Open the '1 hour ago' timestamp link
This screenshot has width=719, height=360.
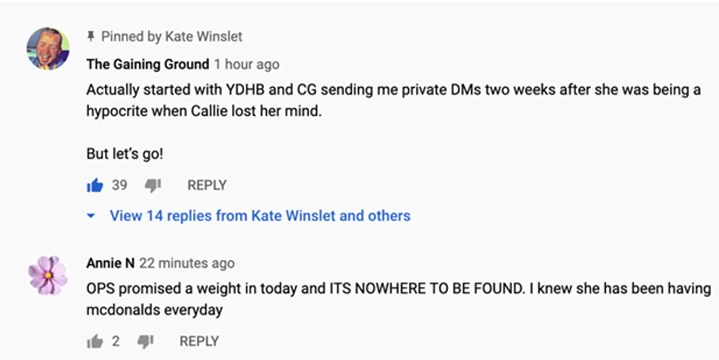(247, 64)
